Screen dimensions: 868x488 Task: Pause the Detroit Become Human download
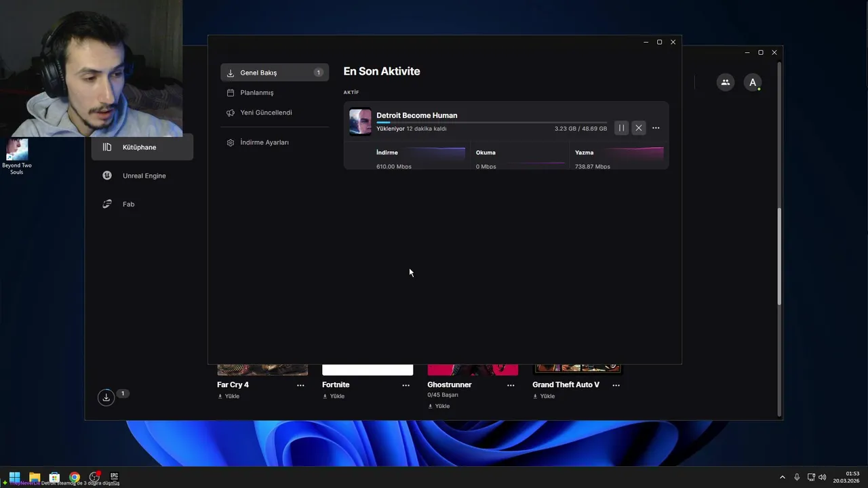pos(621,128)
